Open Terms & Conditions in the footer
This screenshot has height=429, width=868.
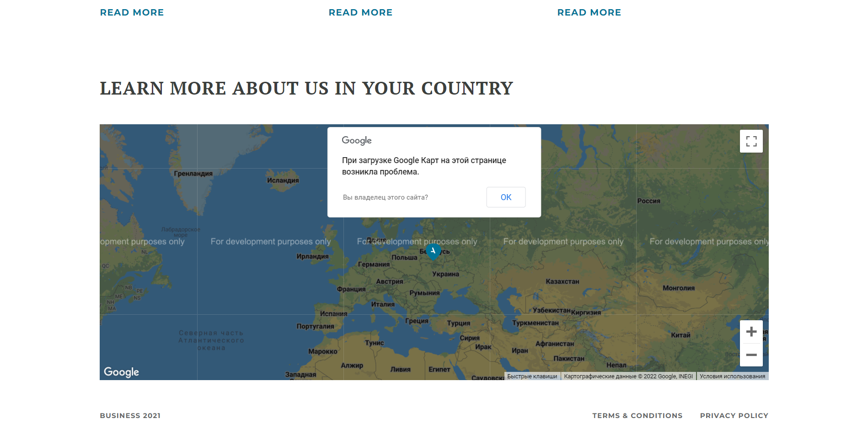637,415
